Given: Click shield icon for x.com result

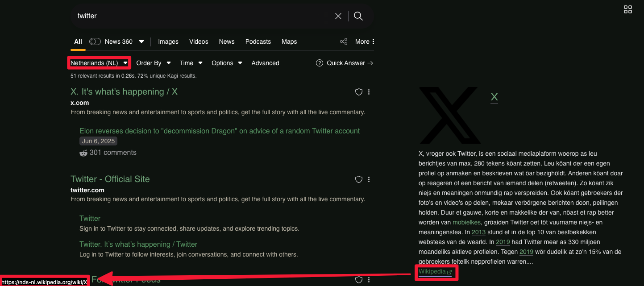Looking at the screenshot, I should pyautogui.click(x=358, y=92).
